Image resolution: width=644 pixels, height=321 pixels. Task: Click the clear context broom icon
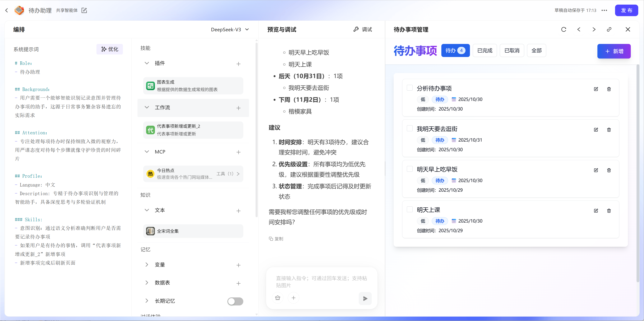coord(277,298)
